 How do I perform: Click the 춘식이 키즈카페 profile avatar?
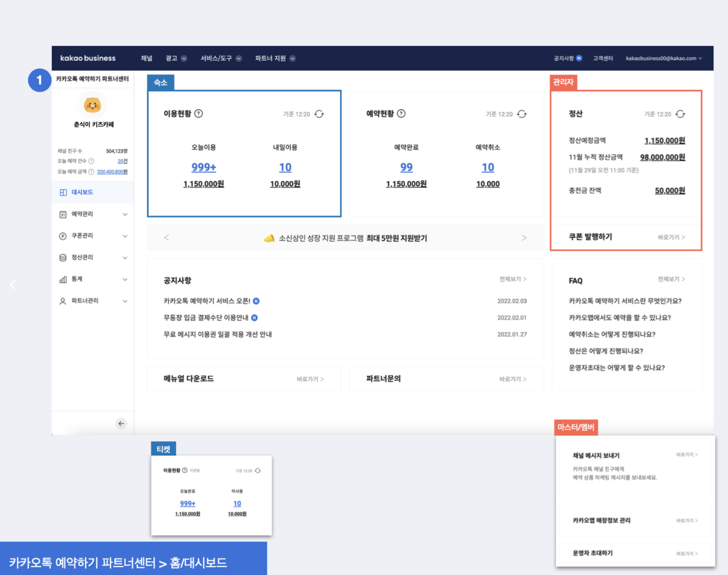point(93,105)
